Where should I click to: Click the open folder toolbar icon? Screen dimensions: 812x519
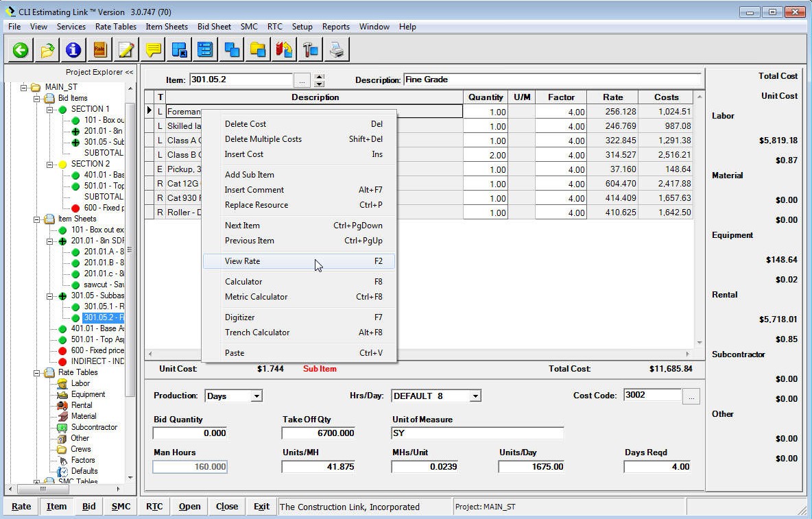point(47,49)
